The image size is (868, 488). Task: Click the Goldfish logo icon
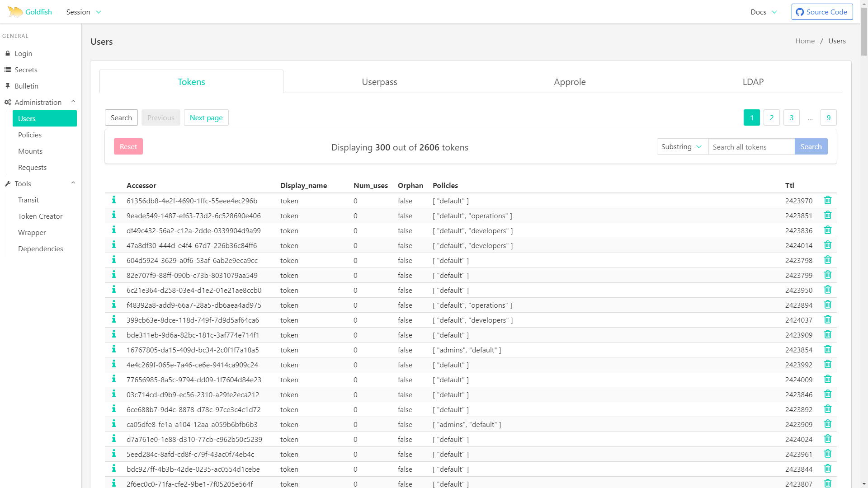click(15, 12)
